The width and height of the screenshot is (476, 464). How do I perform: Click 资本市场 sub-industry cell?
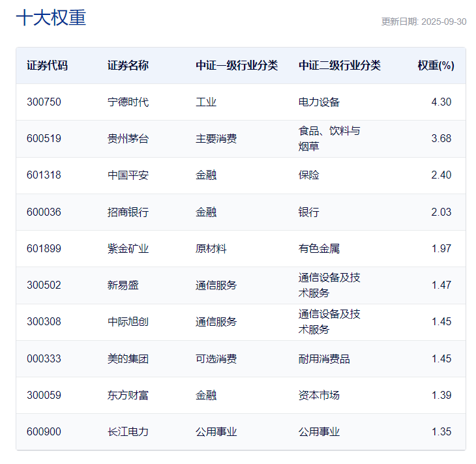pos(319,396)
